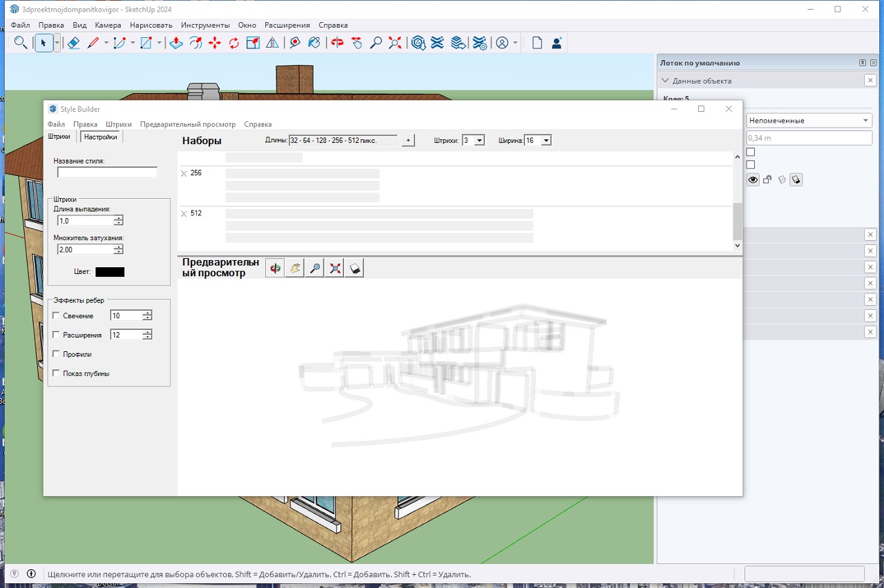Viewport: 884px width, 588px height.
Task: Enable the Свечение checkbox
Action: 56,315
